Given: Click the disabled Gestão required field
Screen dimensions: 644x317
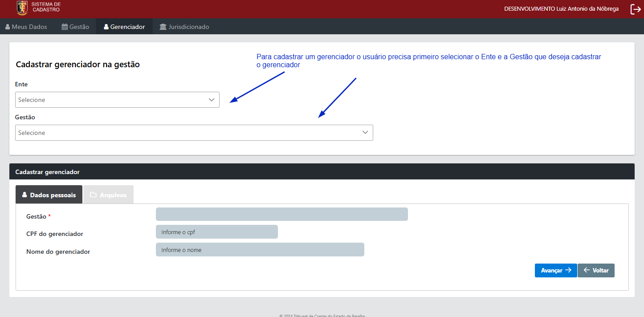Looking at the screenshot, I should [x=282, y=214].
